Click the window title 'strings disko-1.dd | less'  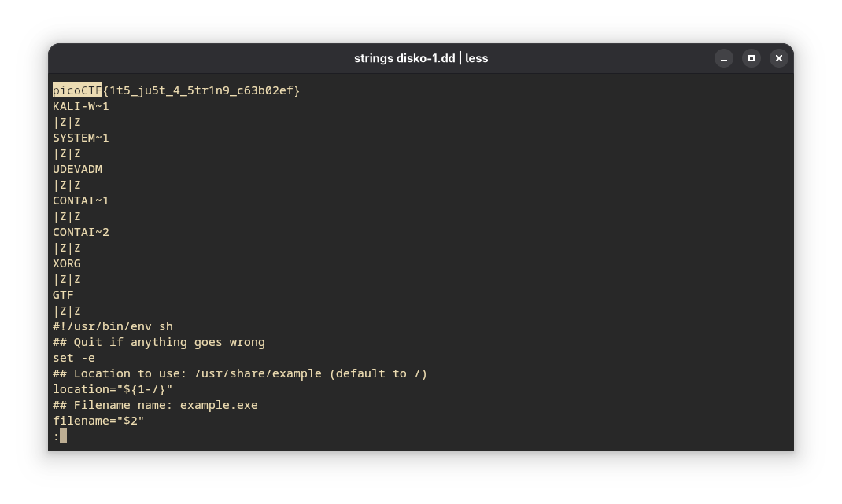click(421, 58)
